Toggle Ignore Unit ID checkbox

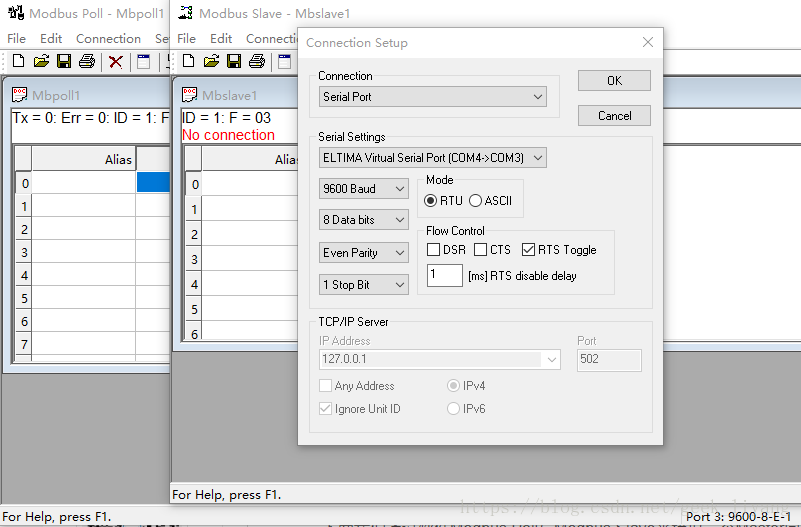(325, 409)
